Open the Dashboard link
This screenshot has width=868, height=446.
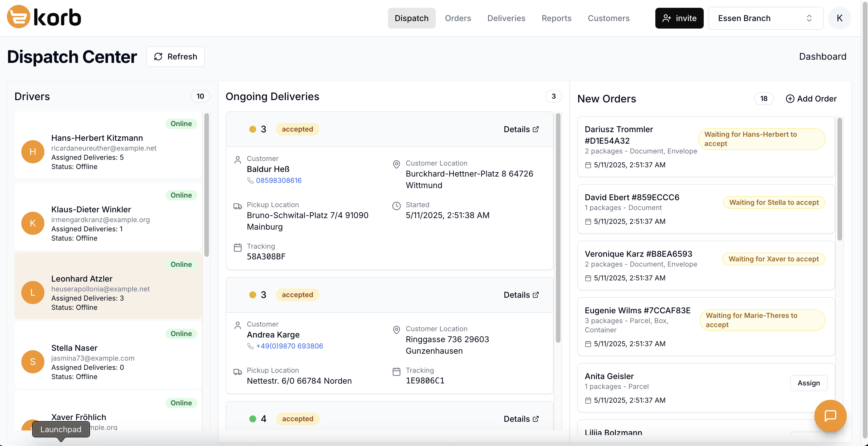click(822, 57)
